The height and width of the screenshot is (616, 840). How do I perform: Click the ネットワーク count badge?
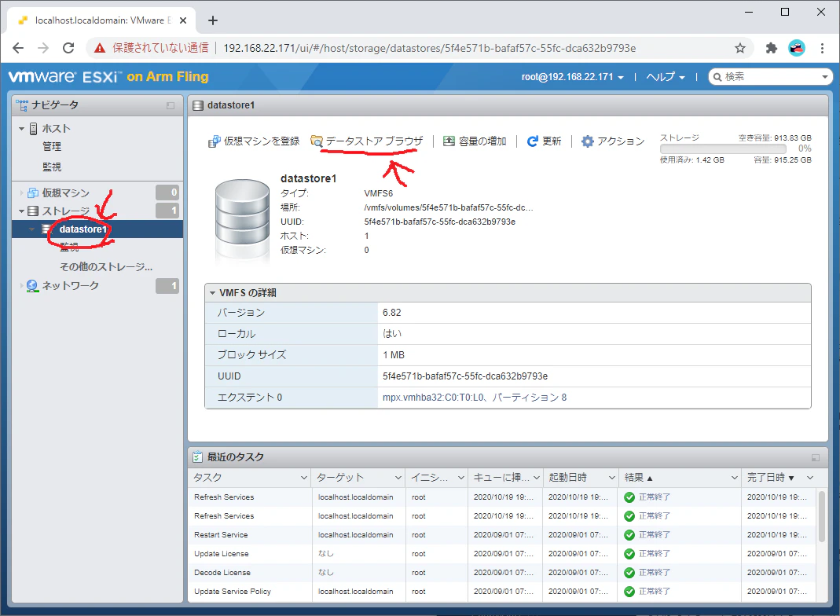click(167, 286)
